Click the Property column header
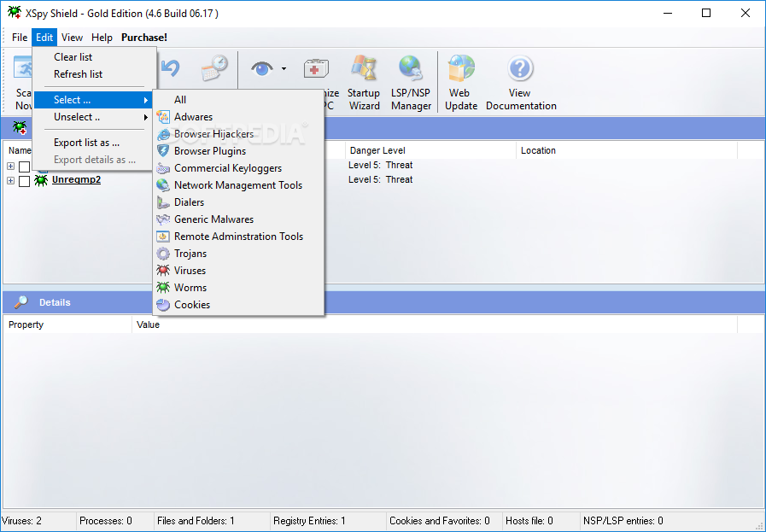 [x=67, y=324]
